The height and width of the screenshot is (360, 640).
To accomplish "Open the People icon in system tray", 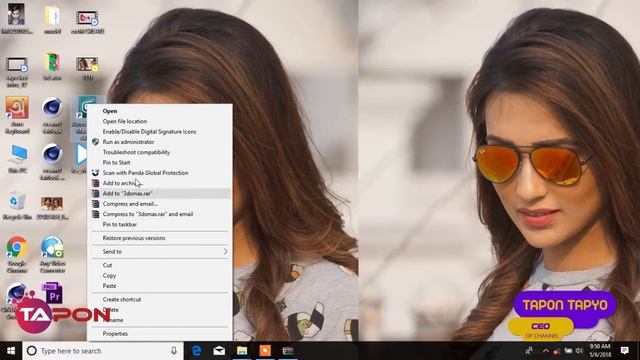I will coord(529,351).
